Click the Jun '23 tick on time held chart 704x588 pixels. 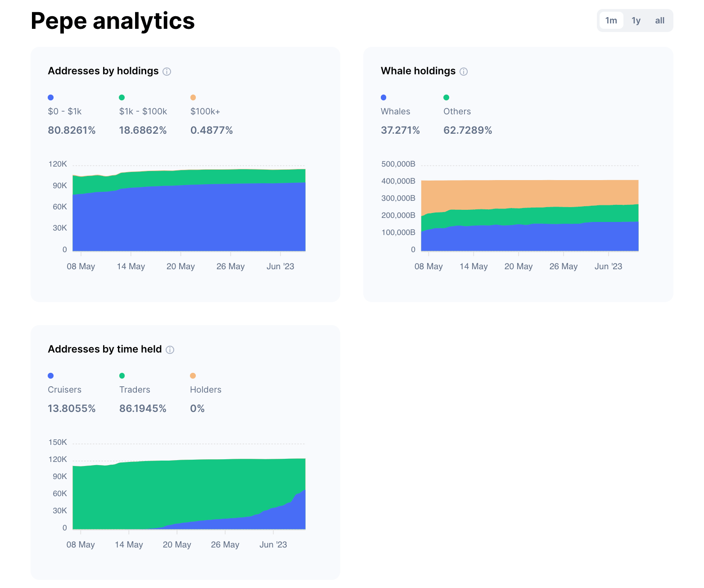click(273, 545)
